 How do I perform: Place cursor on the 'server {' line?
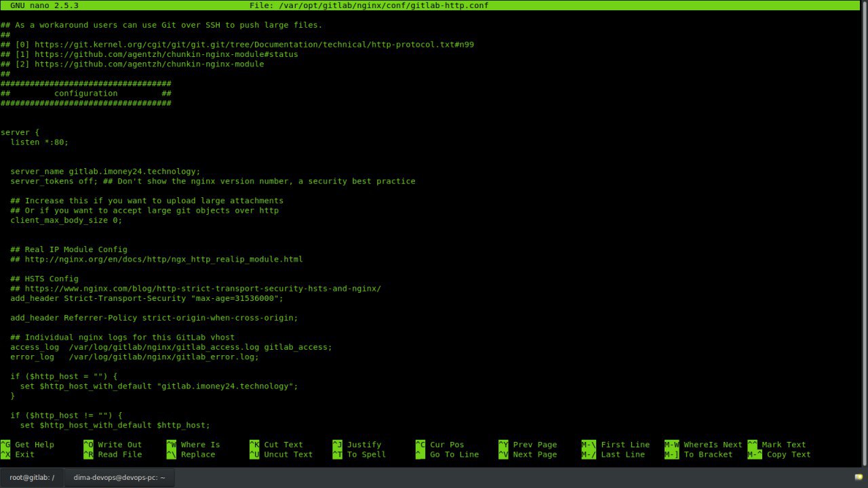pyautogui.click(x=20, y=132)
